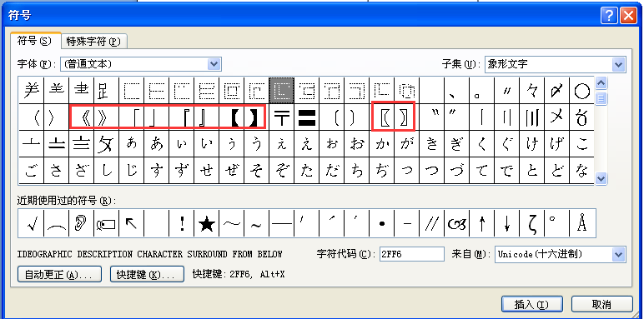Select the postal mark symbol 〒

coord(282,117)
